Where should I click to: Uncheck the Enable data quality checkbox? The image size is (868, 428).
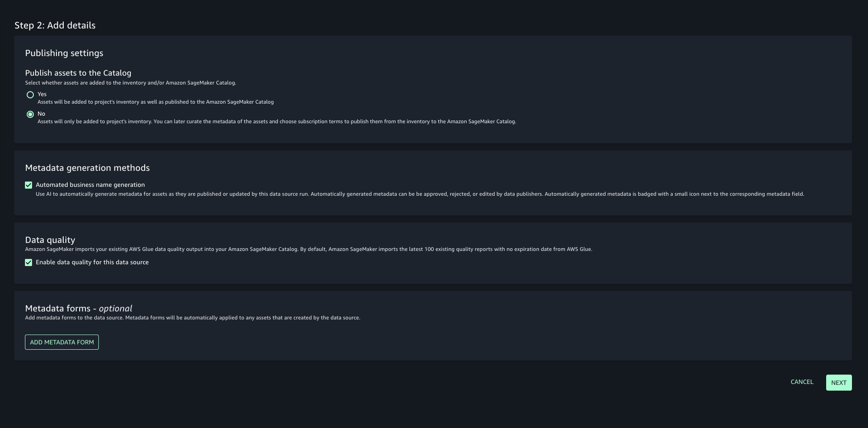[28, 262]
